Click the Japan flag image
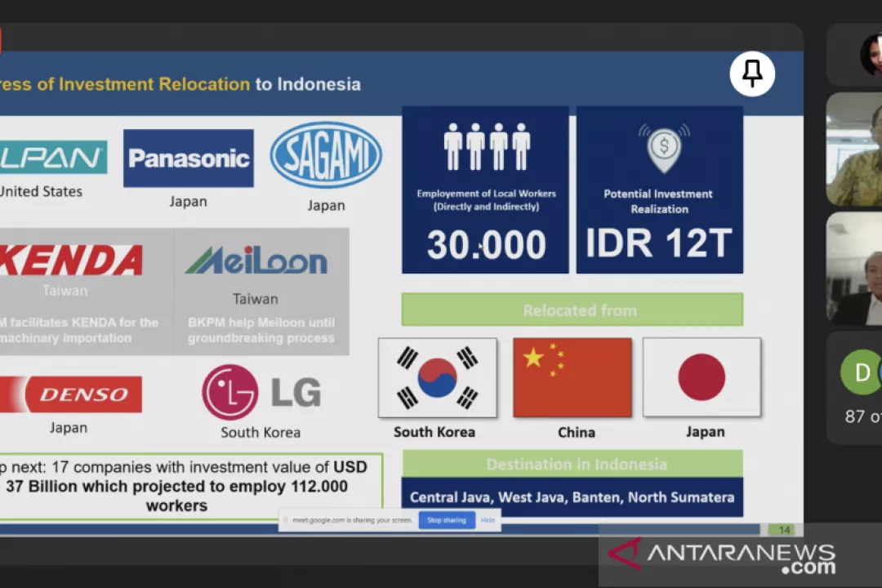Screen dimensions: 882x588 702,377
